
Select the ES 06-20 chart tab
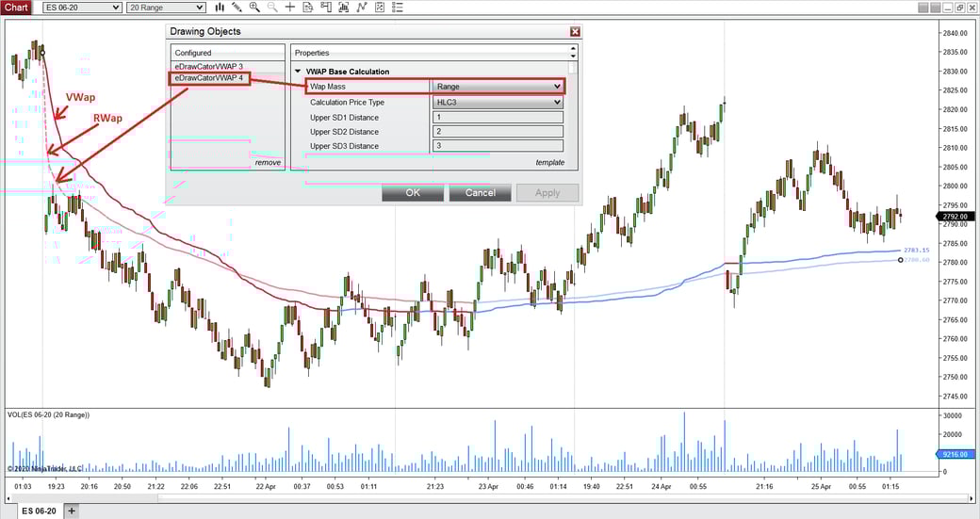[39, 511]
